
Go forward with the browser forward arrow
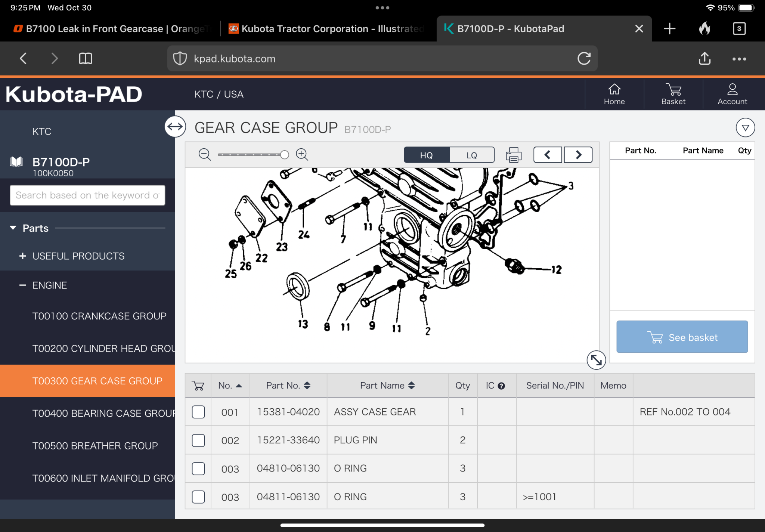(55, 59)
